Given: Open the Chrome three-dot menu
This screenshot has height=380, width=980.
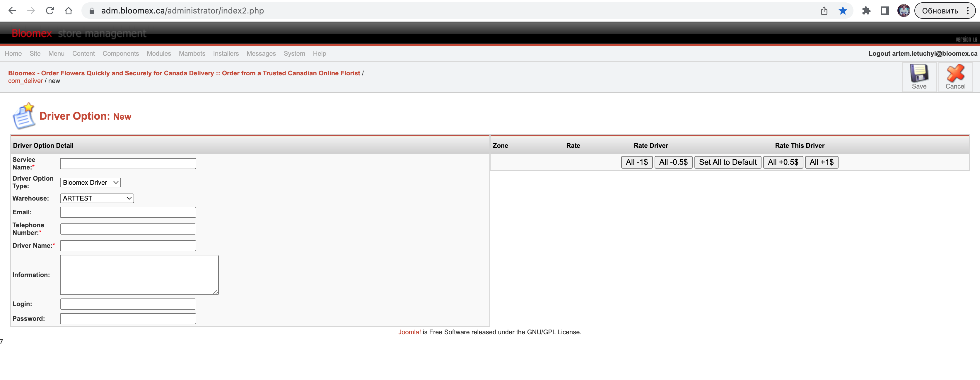Looking at the screenshot, I should tap(968, 11).
